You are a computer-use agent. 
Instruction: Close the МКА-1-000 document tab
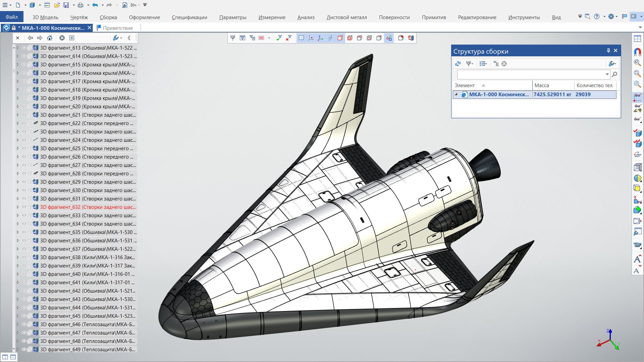90,28
